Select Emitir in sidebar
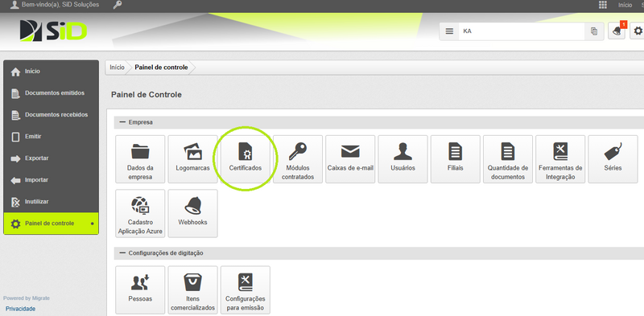The height and width of the screenshot is (316, 644). tap(51, 137)
